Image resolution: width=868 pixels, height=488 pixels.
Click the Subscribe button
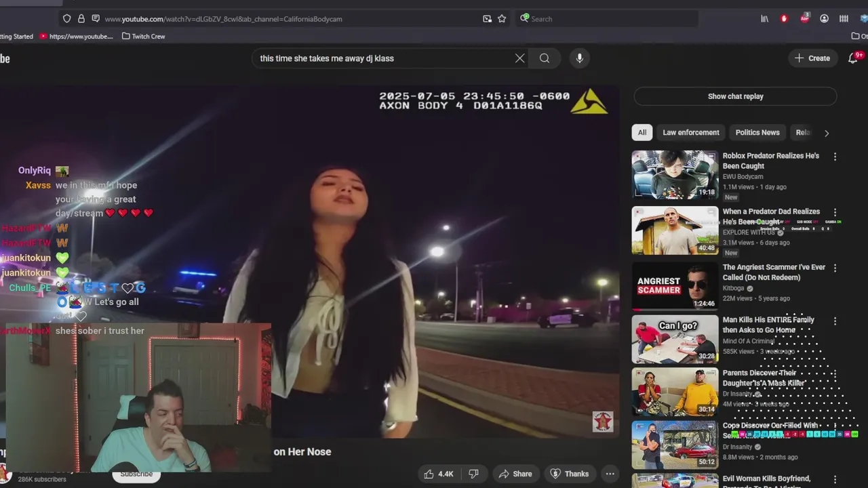[x=136, y=474]
